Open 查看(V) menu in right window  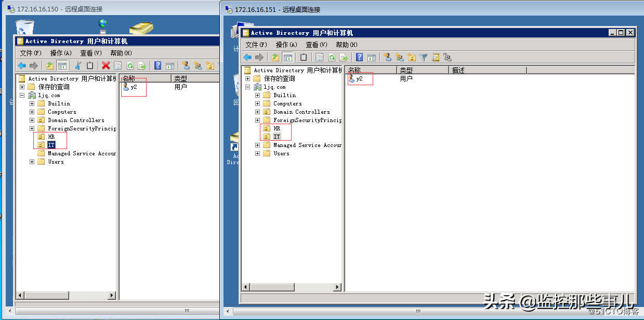coord(317,45)
